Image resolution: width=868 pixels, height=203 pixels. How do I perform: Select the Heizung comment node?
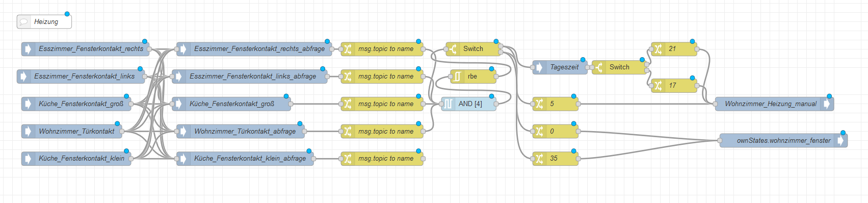[44, 21]
